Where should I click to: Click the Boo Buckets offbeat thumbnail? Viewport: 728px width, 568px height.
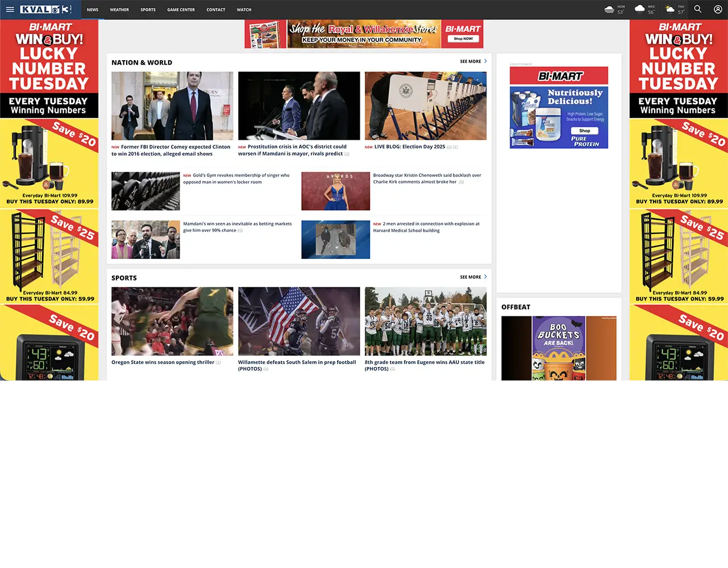click(559, 348)
